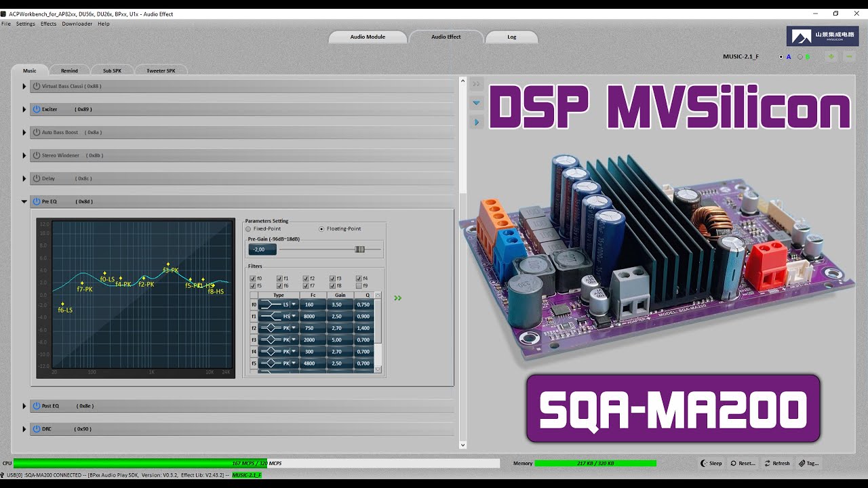
Task: Open f1 filter type dropdown
Action: tap(294, 317)
